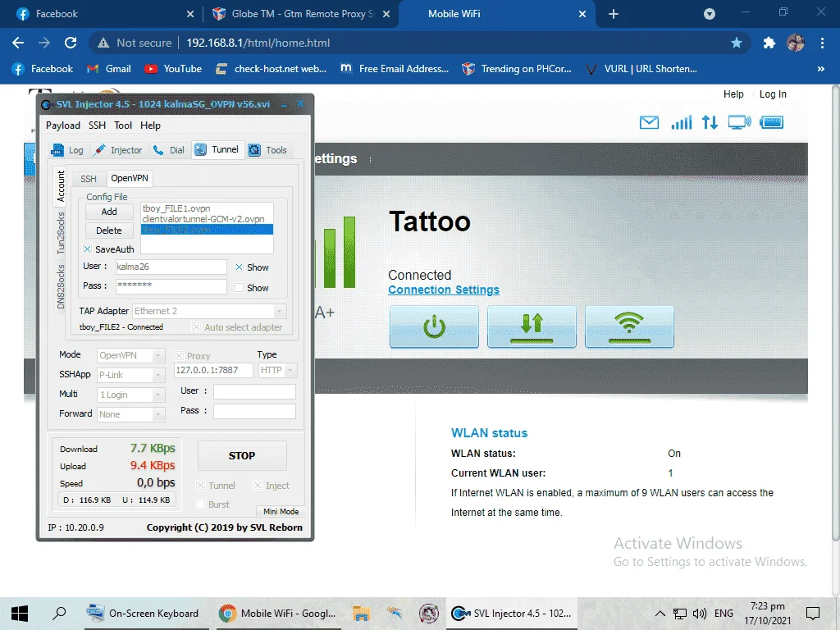Click the User field containing kalma26
Screen dimensions: 840x630
tap(171, 267)
